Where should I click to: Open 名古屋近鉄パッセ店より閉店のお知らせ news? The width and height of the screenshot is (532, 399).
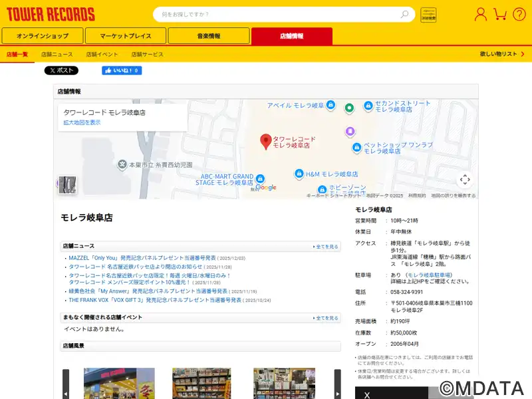(136, 267)
